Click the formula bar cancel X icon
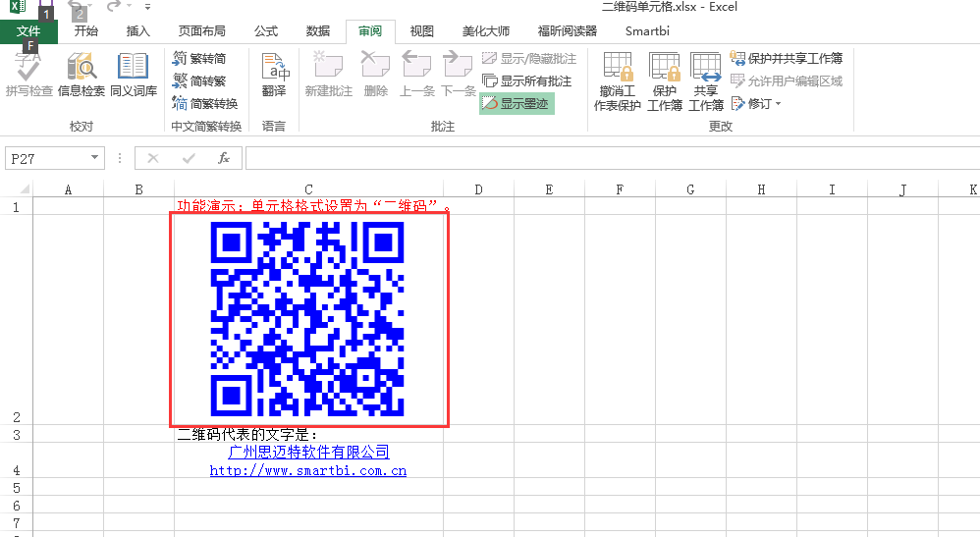The height and width of the screenshot is (537, 980). click(x=152, y=158)
